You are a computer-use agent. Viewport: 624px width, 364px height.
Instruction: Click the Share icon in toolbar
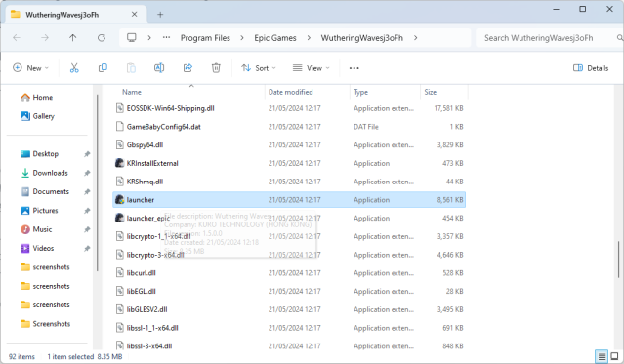pyautogui.click(x=187, y=68)
